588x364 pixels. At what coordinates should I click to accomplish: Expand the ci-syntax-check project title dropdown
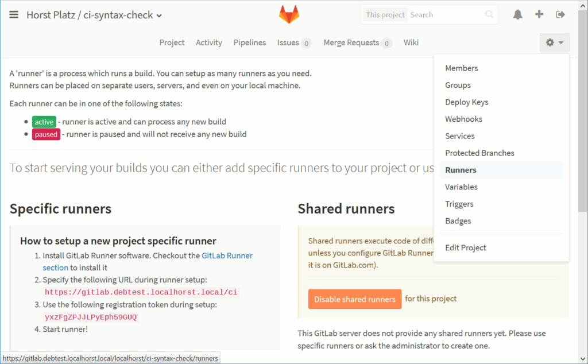(x=159, y=16)
